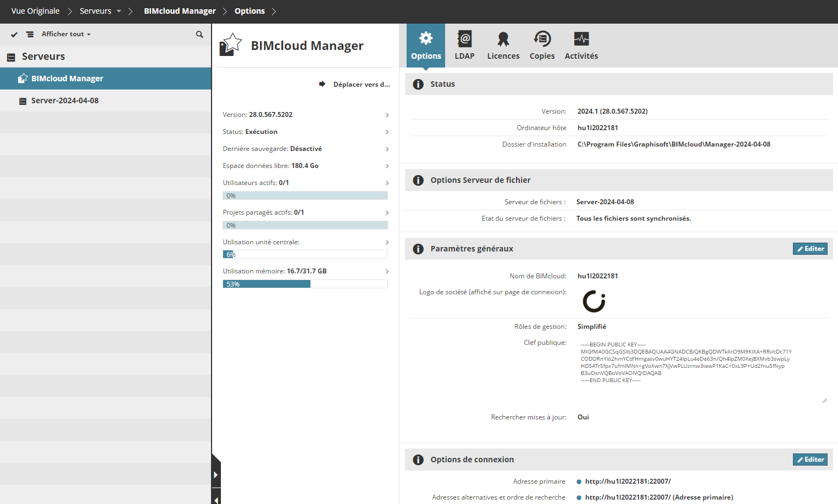838x504 pixels.
Task: Switch to the Copies tab
Action: point(542,46)
